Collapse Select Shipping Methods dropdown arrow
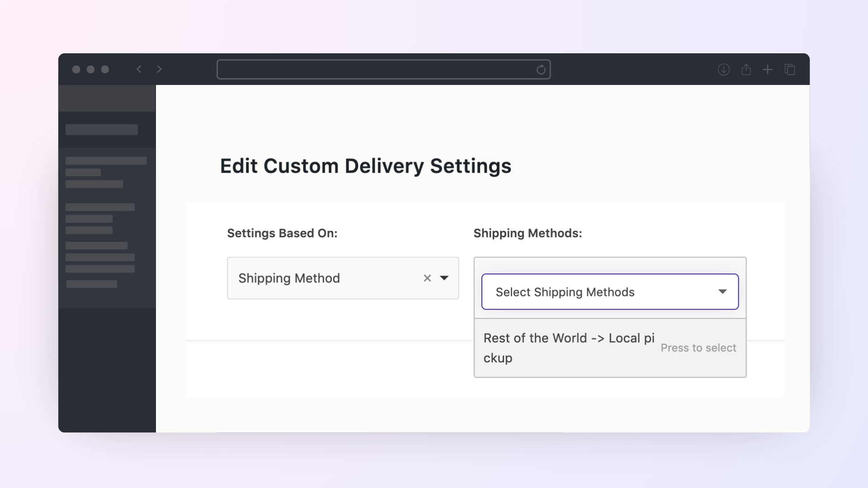Viewport: 868px width, 488px height. pos(722,292)
